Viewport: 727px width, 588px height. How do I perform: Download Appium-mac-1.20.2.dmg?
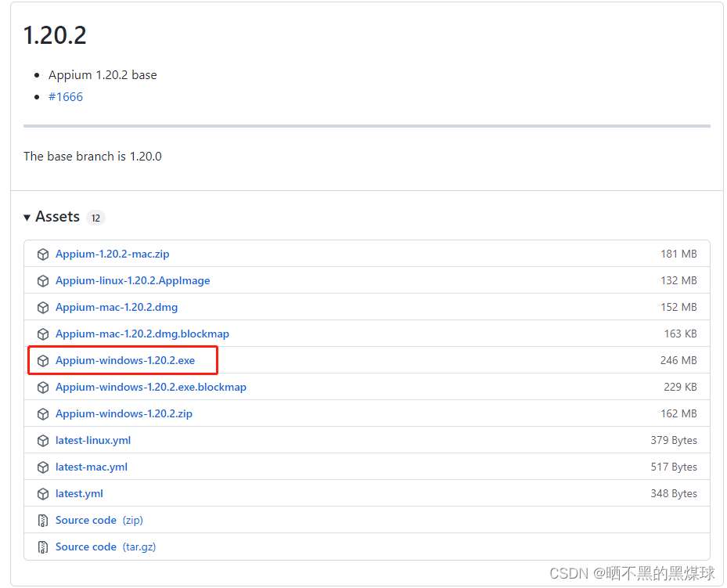[117, 308]
